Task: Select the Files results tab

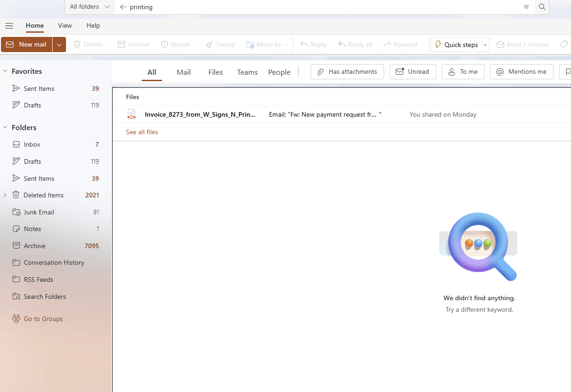Action: [216, 72]
